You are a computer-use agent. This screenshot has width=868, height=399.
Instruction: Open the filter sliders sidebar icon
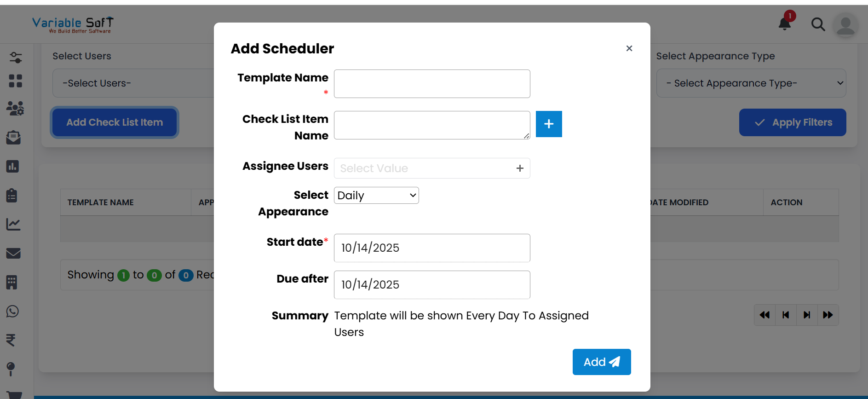[x=15, y=58]
